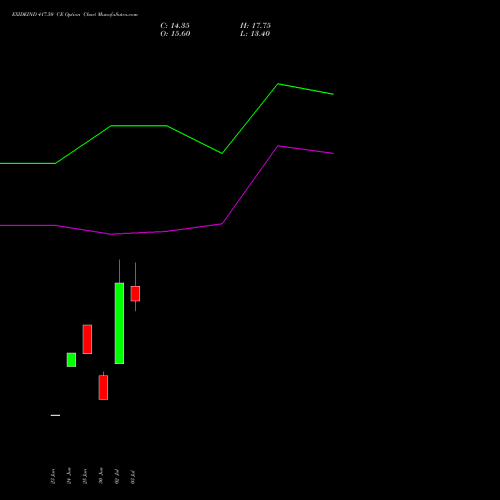
Task: Click the flat green dash candle
Action: pyautogui.click(x=55, y=415)
